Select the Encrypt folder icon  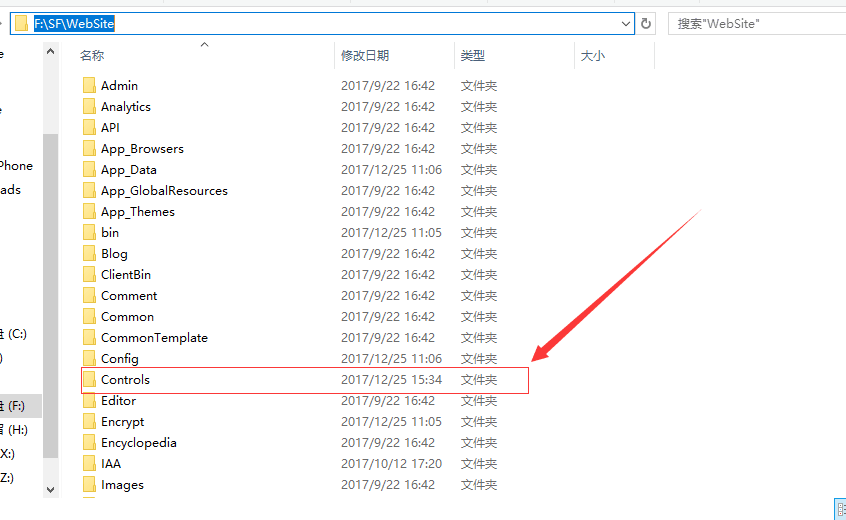89,422
